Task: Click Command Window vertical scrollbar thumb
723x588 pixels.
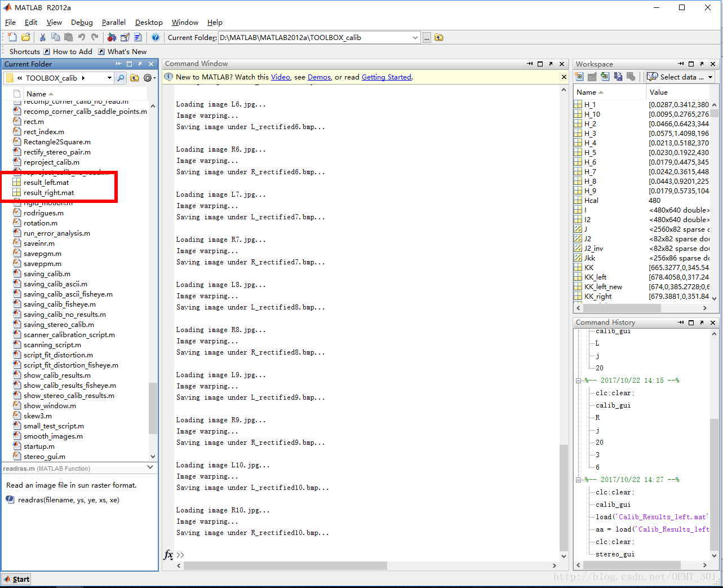Action: 564,497
